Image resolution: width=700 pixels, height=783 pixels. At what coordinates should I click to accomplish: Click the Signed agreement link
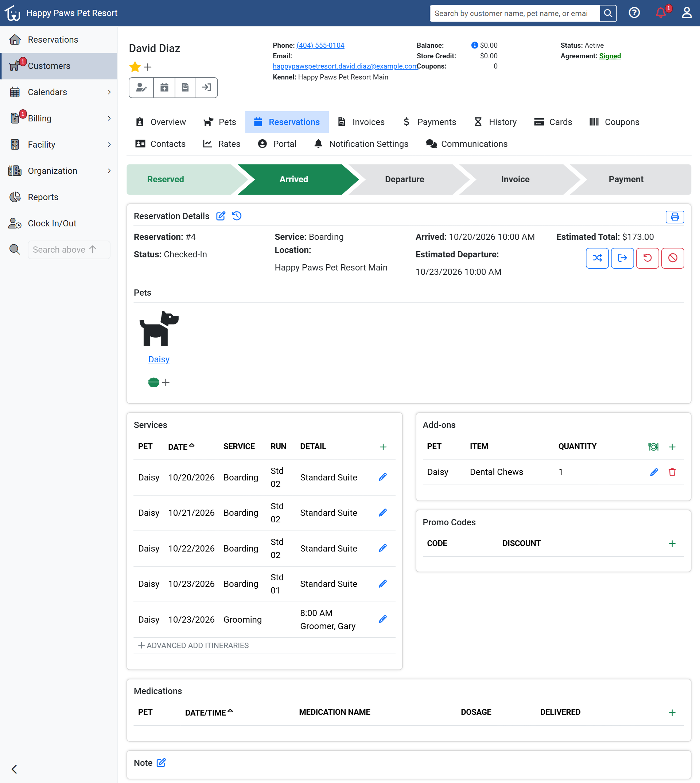[610, 56]
